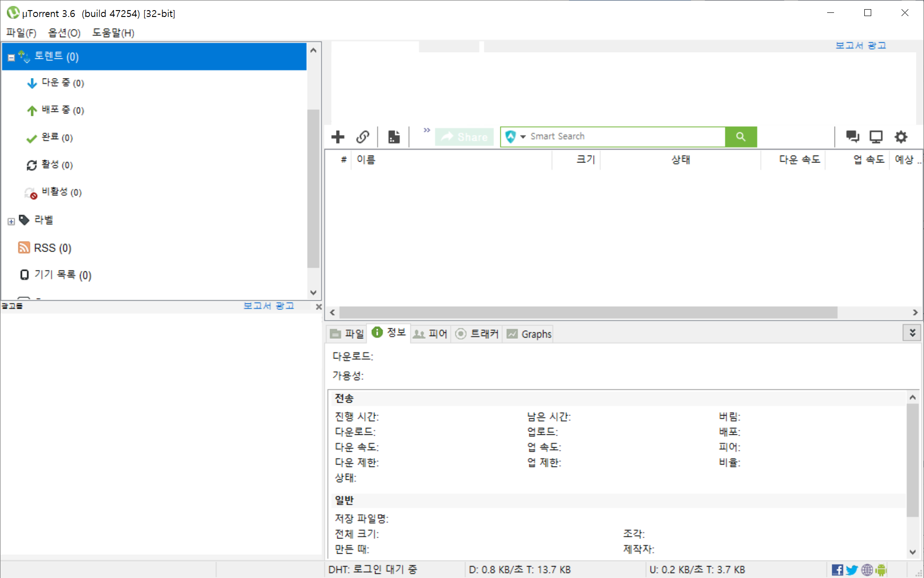Click the Create New Torrent icon

click(x=394, y=137)
